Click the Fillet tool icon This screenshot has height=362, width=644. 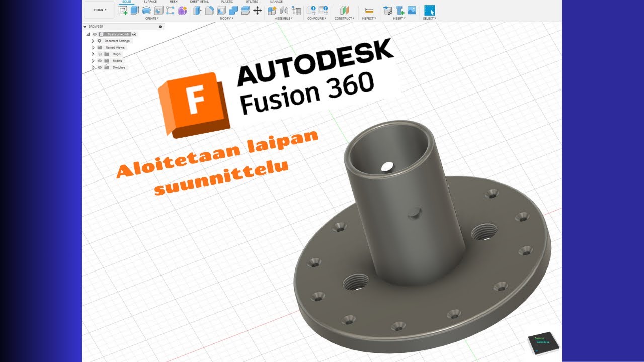click(209, 10)
